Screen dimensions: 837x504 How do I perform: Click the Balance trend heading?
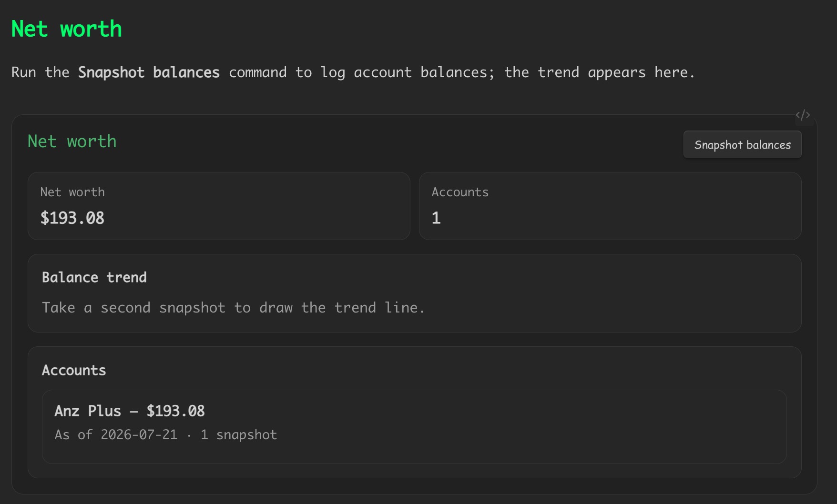tap(94, 277)
